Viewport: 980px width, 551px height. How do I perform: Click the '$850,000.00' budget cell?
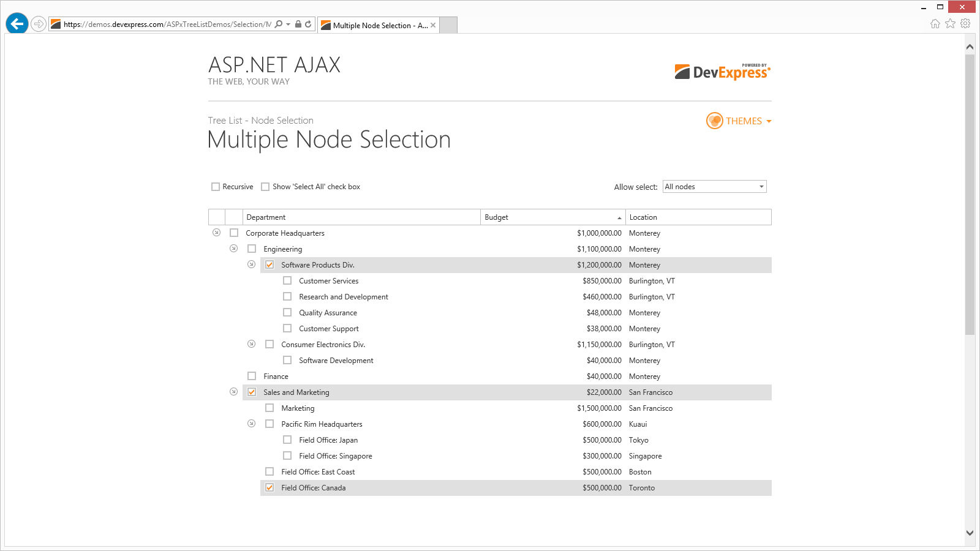pyautogui.click(x=602, y=281)
